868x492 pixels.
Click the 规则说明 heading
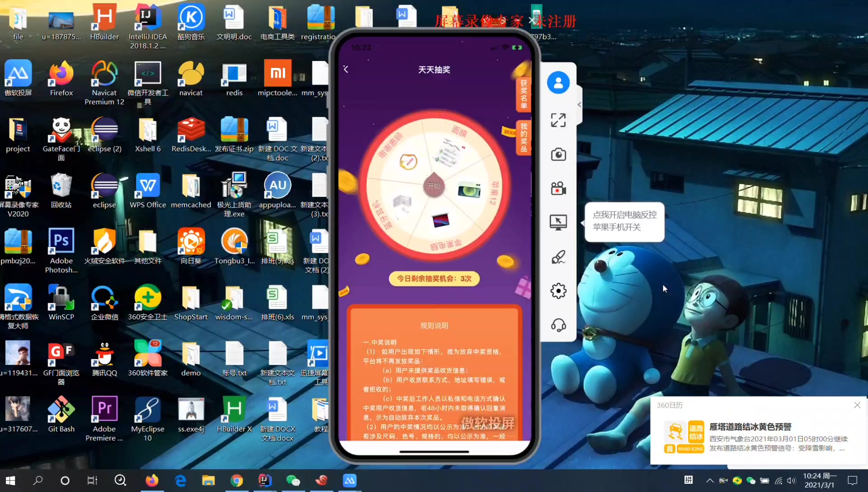coord(434,326)
